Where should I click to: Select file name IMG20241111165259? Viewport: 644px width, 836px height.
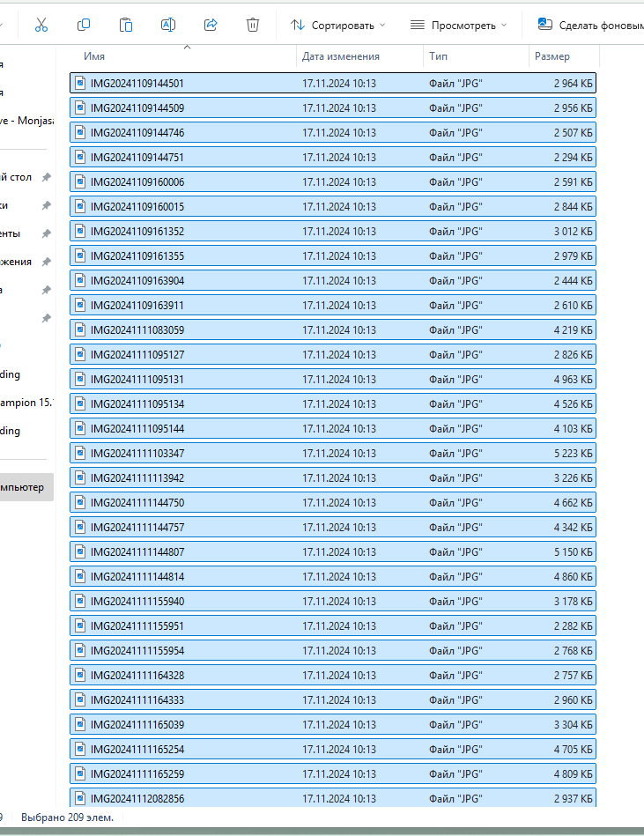point(137,773)
